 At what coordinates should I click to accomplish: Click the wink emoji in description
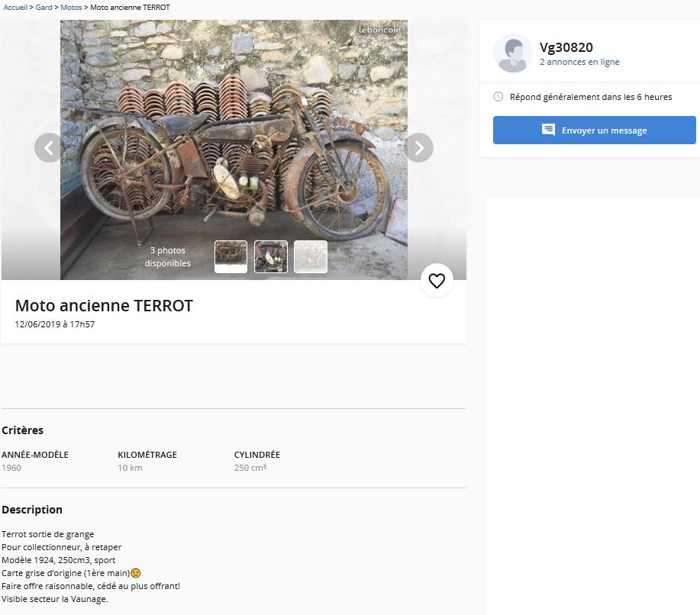(x=136, y=573)
